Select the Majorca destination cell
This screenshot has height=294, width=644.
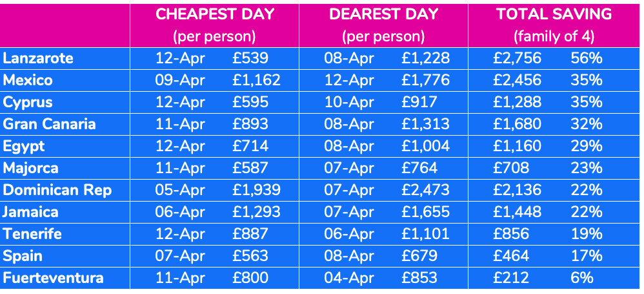30,169
